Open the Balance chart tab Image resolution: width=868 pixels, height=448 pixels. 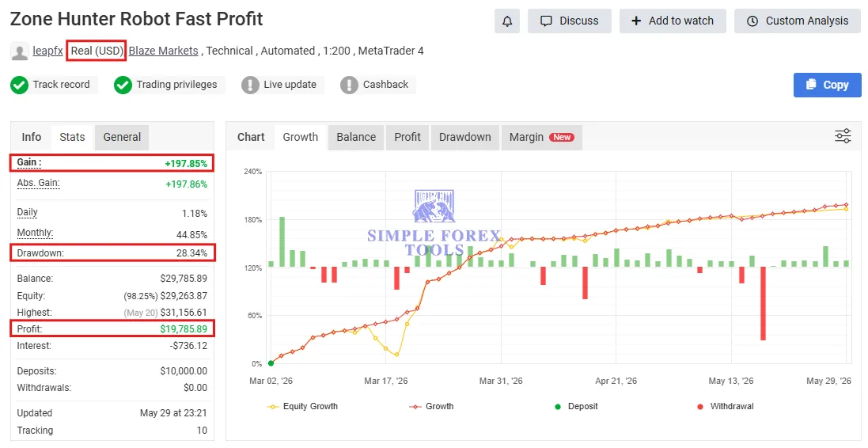[356, 138]
